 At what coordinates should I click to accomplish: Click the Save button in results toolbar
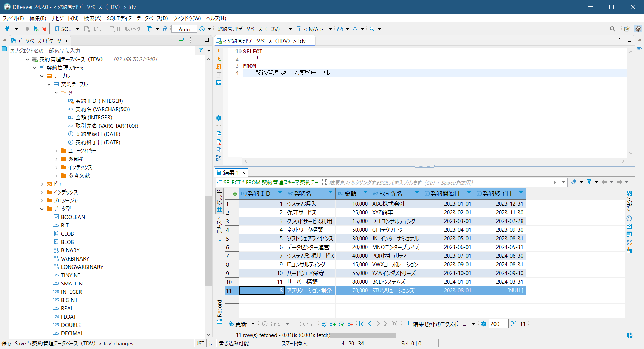click(x=271, y=324)
